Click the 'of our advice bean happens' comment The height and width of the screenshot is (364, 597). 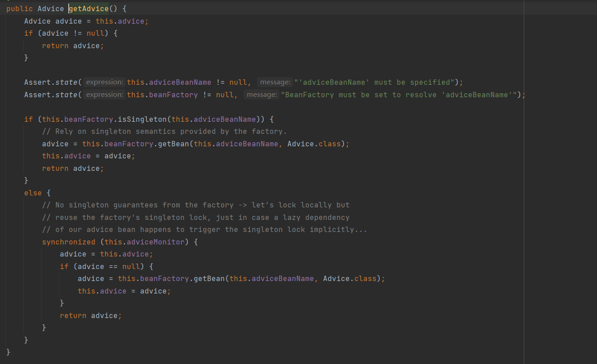pyautogui.click(x=204, y=230)
